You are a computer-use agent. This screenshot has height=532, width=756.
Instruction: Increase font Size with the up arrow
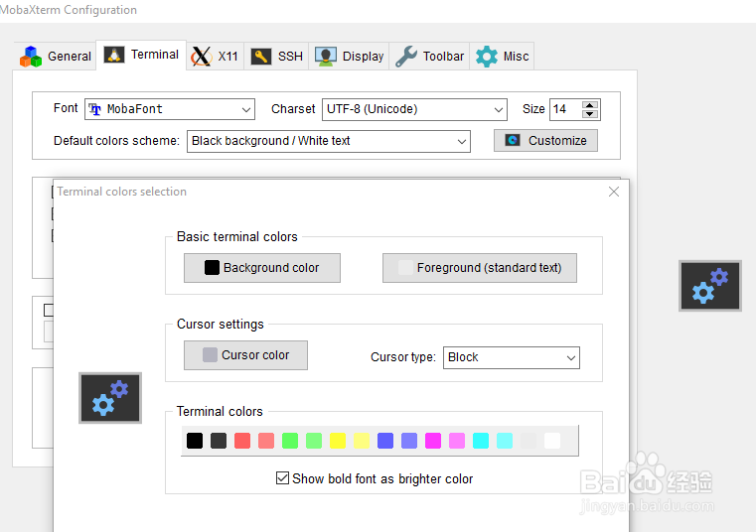click(x=591, y=105)
